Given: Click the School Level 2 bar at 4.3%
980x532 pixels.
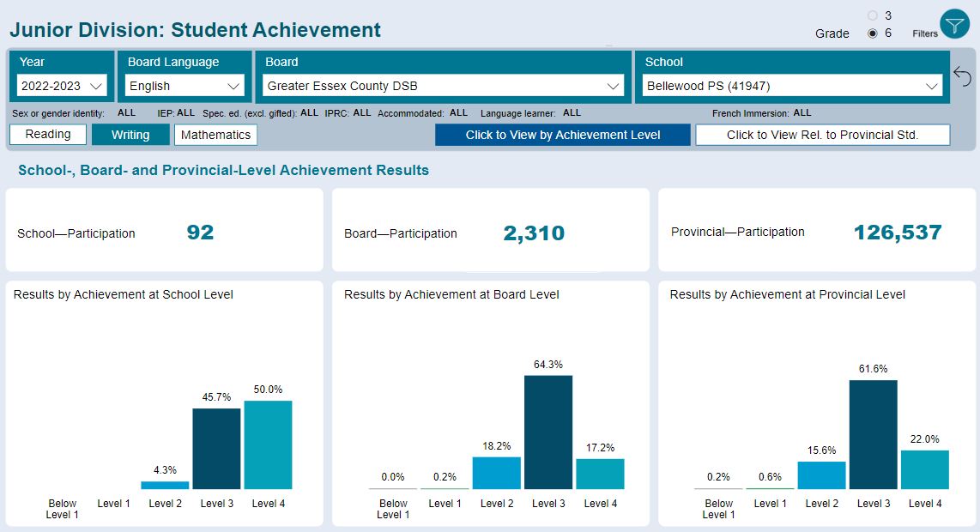Looking at the screenshot, I should [165, 485].
